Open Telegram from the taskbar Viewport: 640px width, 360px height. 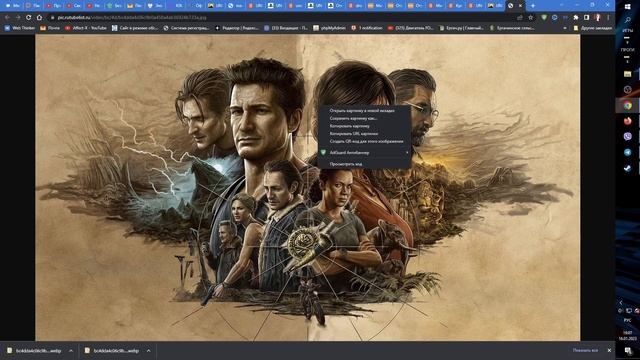click(x=627, y=152)
